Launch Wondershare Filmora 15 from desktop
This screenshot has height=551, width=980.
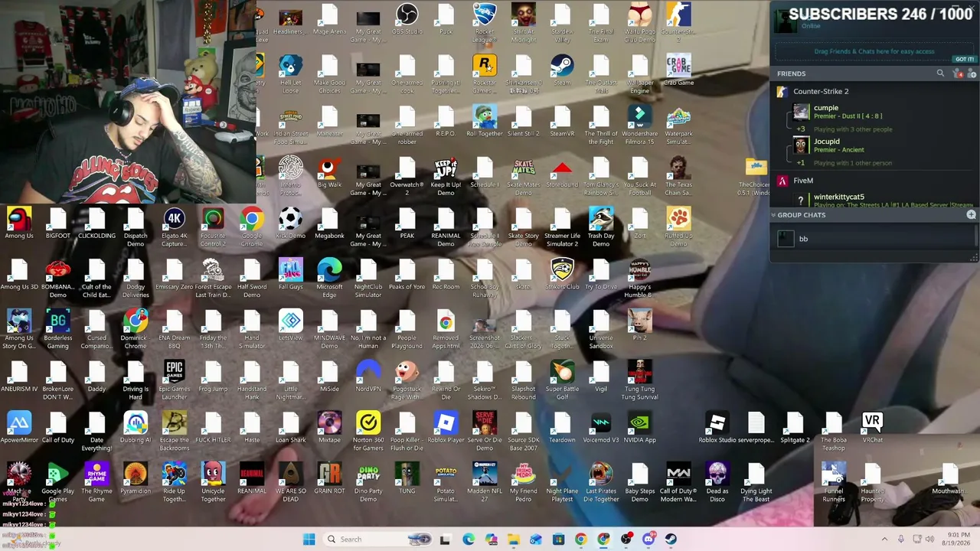[x=639, y=126]
